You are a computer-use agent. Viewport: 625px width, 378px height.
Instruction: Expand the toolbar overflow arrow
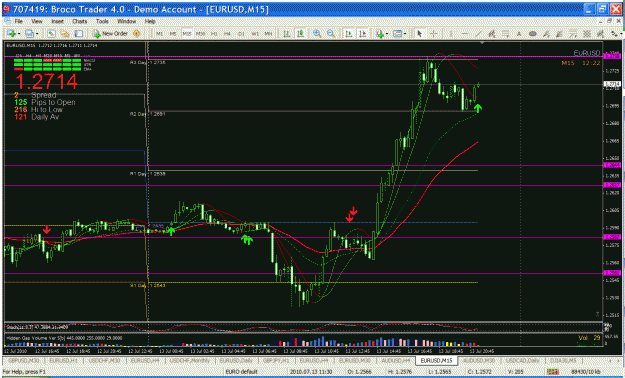pyautogui.click(x=622, y=34)
